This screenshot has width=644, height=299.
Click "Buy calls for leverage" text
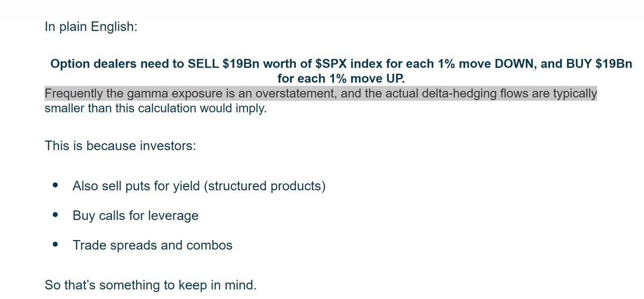pos(135,216)
